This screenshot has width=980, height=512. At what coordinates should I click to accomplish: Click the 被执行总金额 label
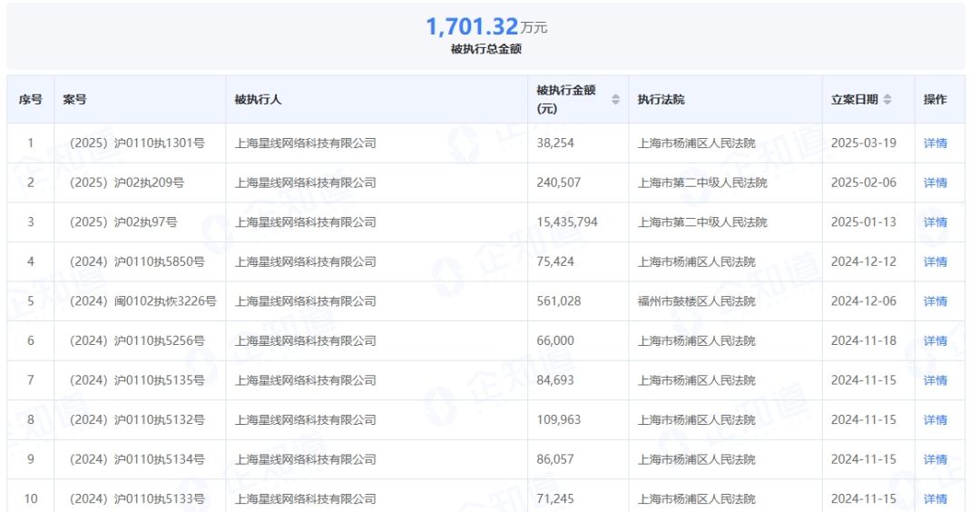tap(486, 49)
